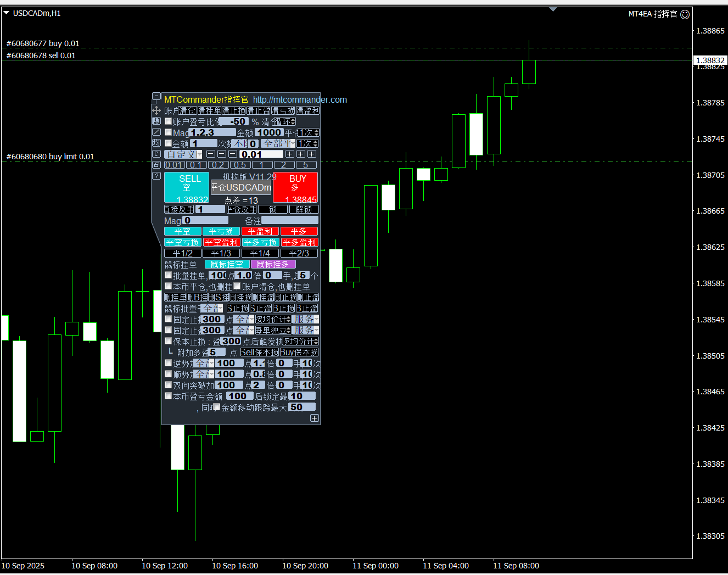Enable the 账户盈亏比例 checkbox

tap(169, 121)
